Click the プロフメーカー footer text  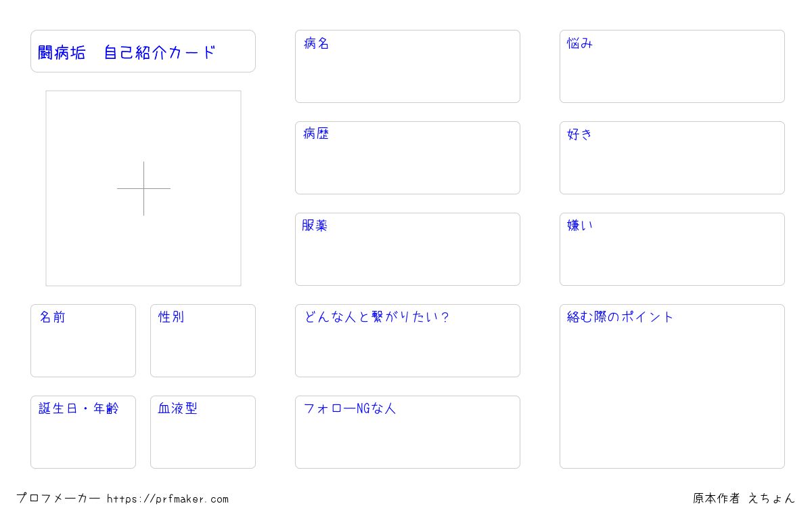pyautogui.click(x=58, y=499)
